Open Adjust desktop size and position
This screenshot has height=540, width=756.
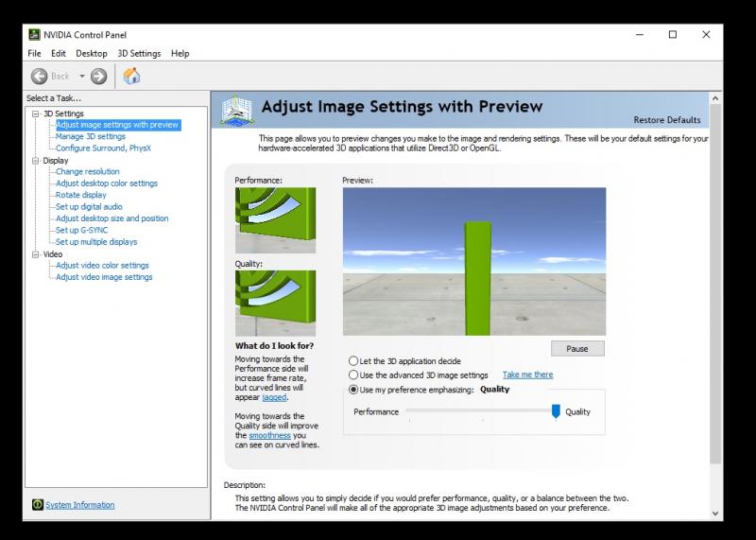[x=112, y=218]
